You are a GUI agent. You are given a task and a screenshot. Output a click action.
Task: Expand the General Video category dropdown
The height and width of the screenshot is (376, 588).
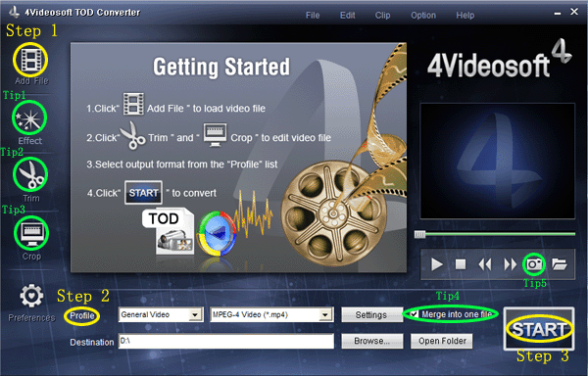[x=195, y=314]
